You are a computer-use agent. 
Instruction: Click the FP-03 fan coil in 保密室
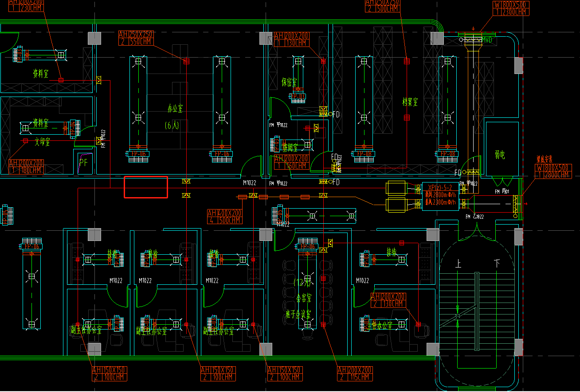point(298,98)
